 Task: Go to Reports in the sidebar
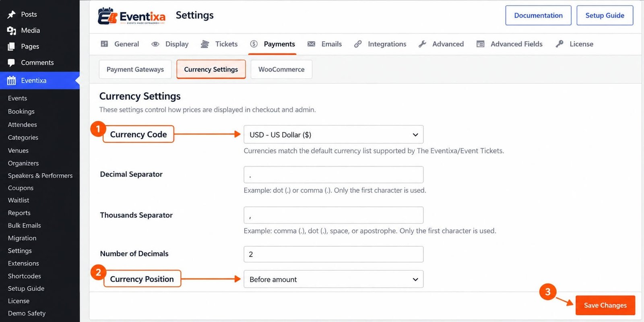pyautogui.click(x=19, y=213)
